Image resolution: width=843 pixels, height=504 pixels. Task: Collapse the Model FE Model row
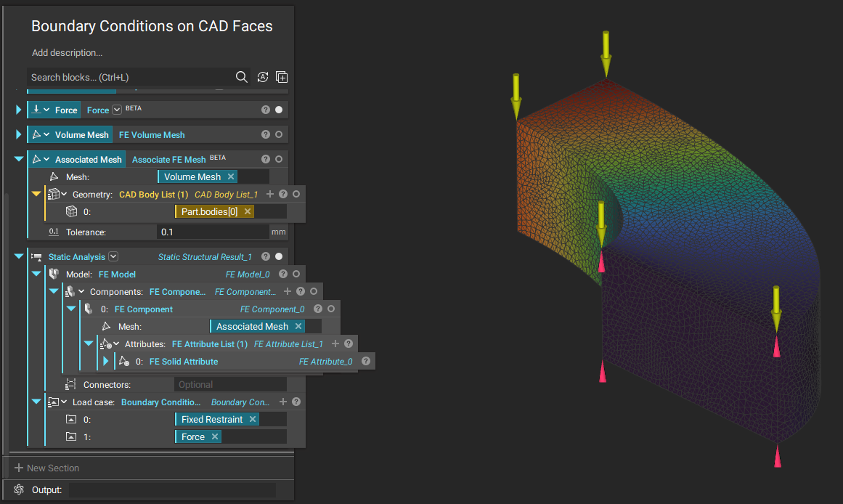[x=36, y=274]
